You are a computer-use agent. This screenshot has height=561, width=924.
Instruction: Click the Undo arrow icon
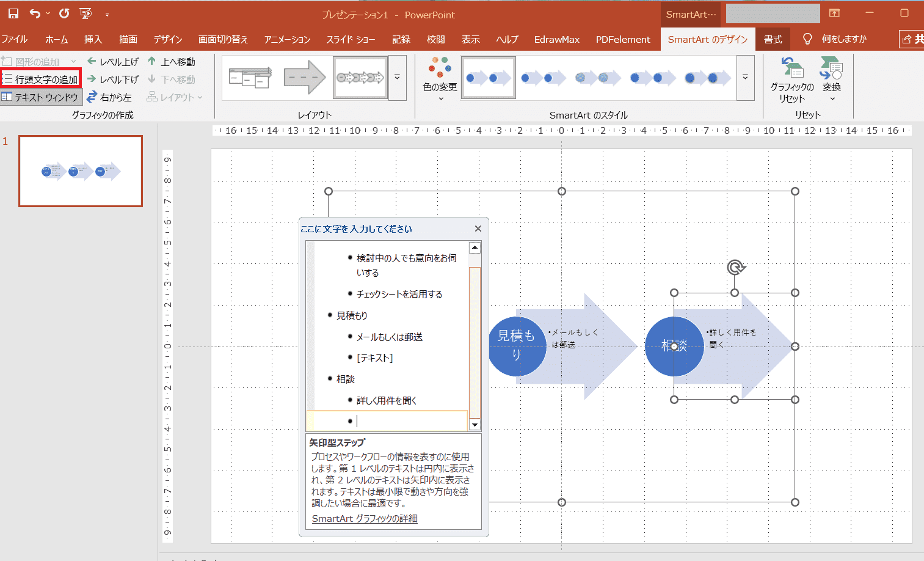[x=35, y=13]
